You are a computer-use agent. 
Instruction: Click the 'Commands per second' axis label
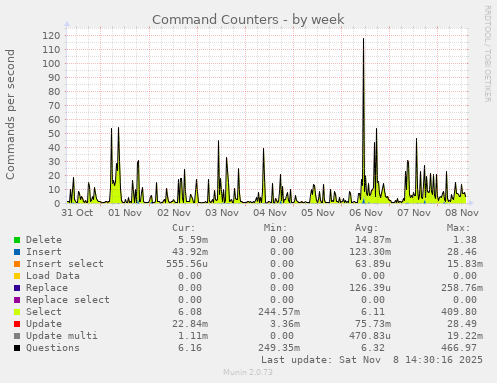pyautogui.click(x=10, y=114)
